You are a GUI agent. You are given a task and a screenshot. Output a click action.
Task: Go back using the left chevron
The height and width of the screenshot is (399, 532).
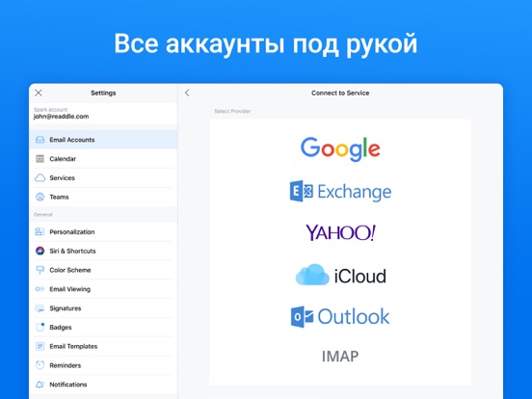[x=187, y=93]
